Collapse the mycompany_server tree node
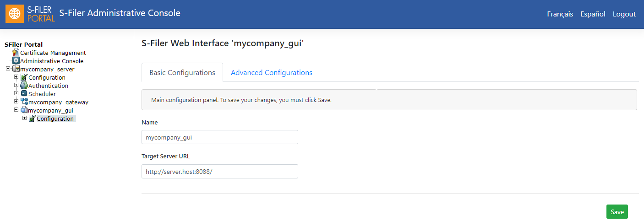 8,69
